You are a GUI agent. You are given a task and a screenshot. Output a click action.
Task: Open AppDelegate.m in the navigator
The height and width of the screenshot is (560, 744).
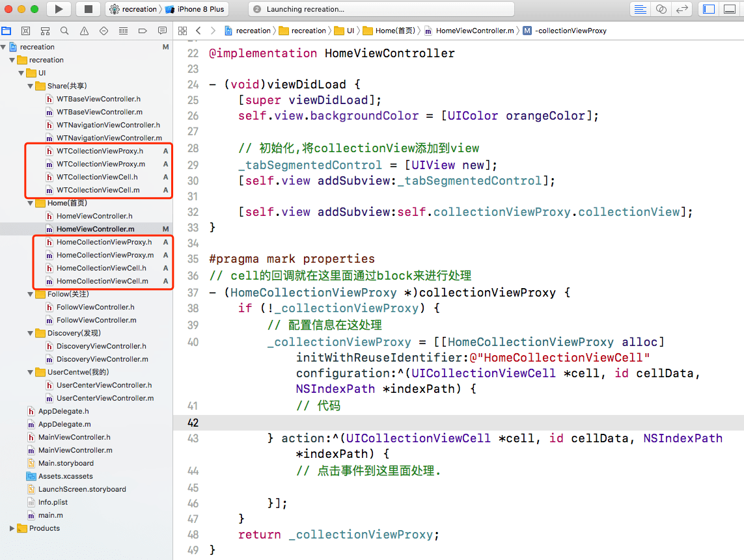[x=64, y=424]
